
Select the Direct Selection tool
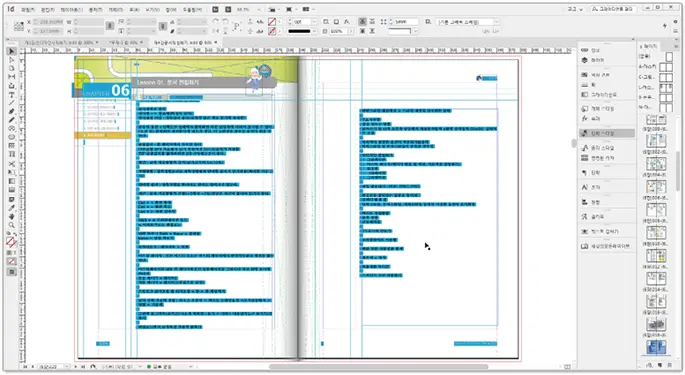(12, 60)
